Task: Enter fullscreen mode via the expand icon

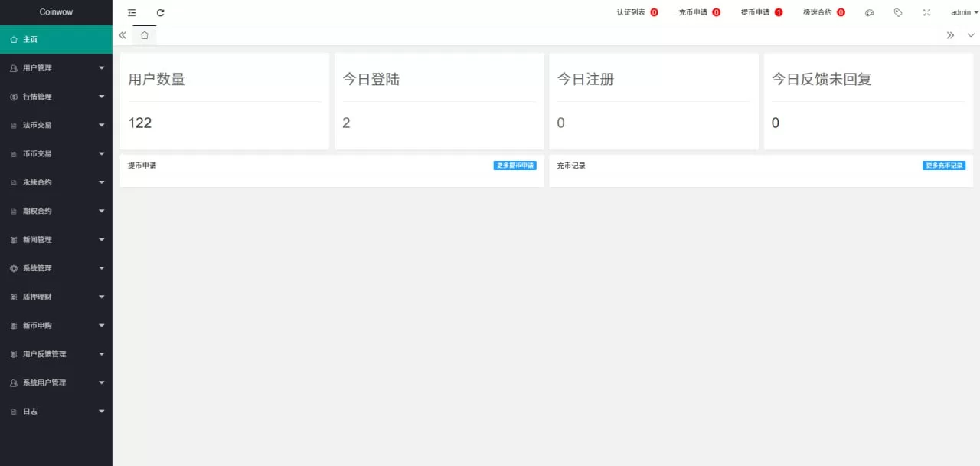Action: point(926,12)
